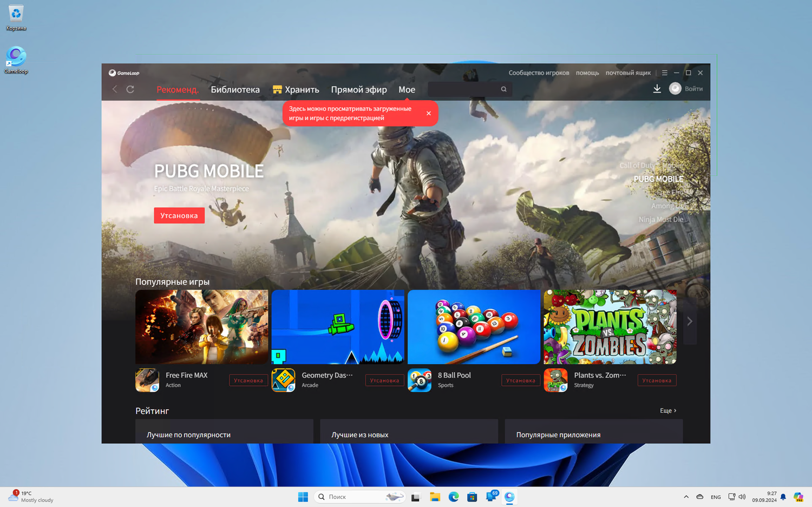Select Free Fire in the banner list
This screenshot has width=812, height=507.
point(670,193)
